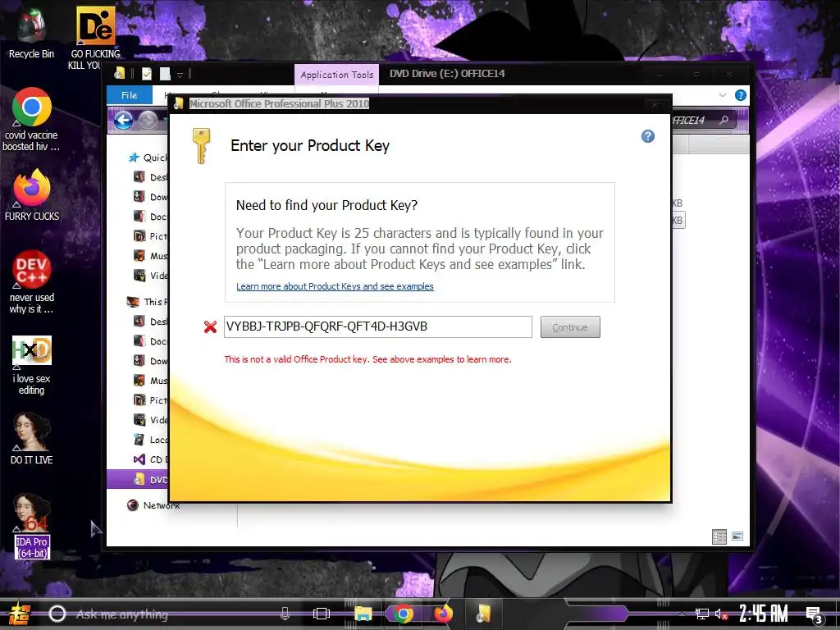Click the Continue button
840x630 pixels.
(x=570, y=326)
